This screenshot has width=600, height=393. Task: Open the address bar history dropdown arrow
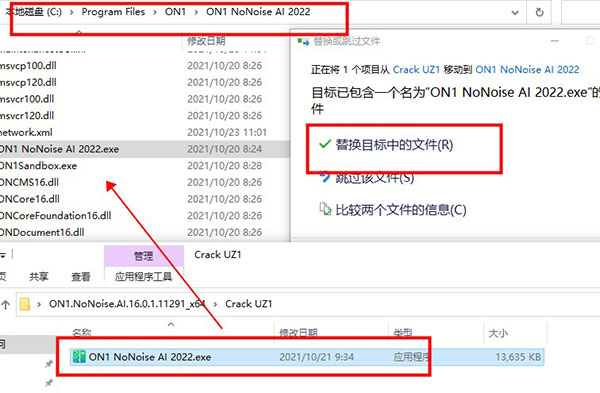(515, 13)
